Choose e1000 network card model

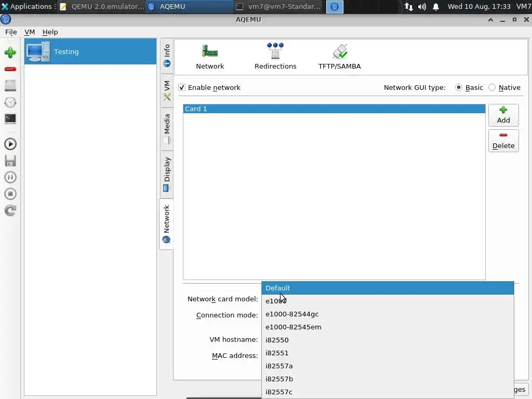388,301
